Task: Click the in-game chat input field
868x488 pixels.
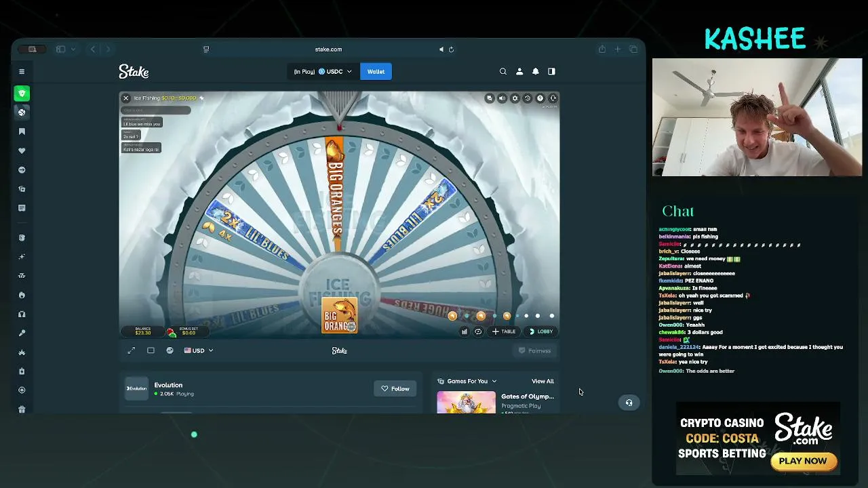Action: (156, 110)
